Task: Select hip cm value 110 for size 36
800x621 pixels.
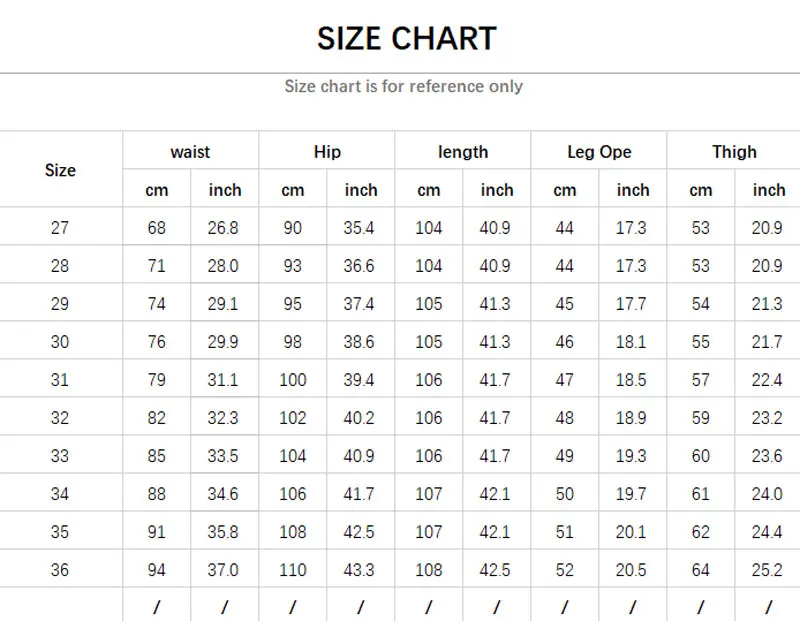Action: (x=293, y=570)
